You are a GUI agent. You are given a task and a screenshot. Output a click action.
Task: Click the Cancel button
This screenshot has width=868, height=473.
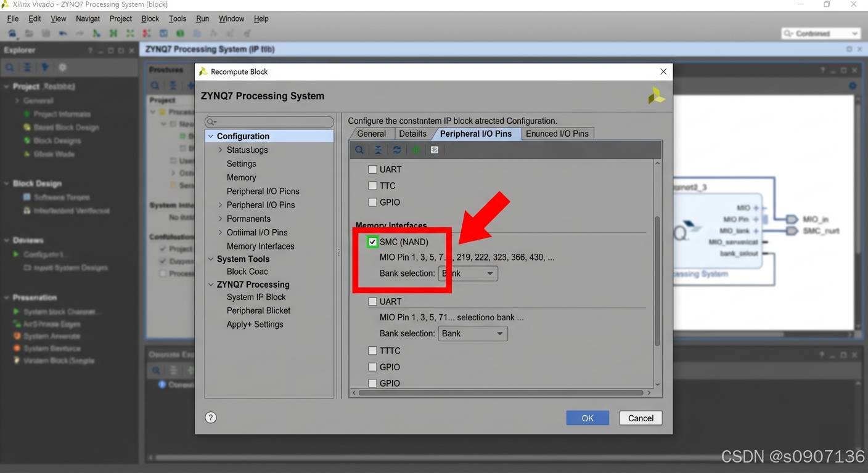641,418
